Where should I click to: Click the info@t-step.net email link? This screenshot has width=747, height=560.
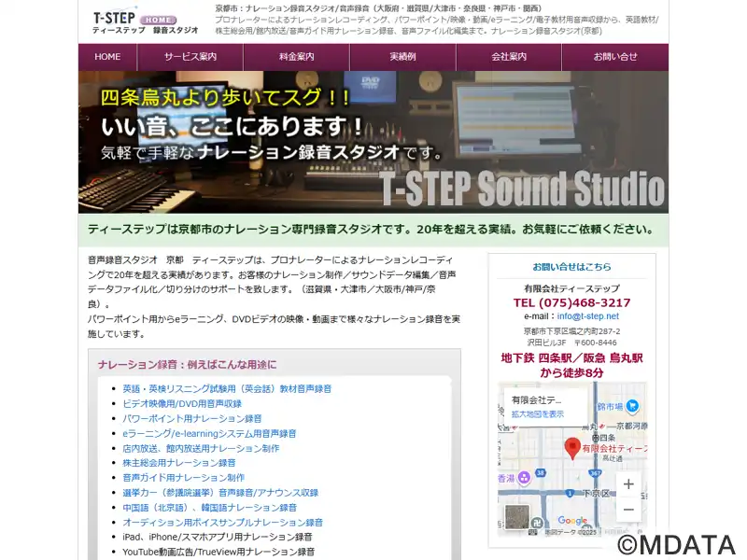pos(588,316)
